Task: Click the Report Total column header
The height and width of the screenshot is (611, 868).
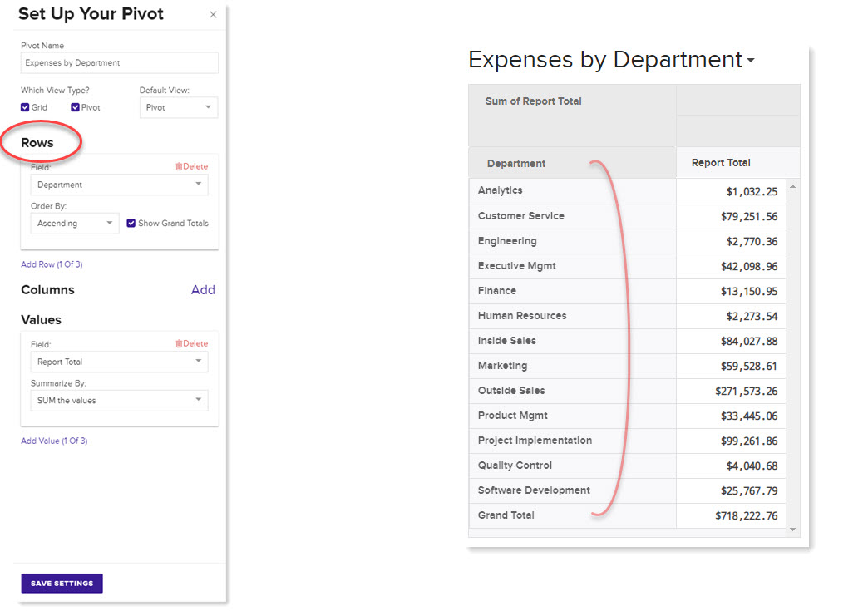Action: pos(720,162)
